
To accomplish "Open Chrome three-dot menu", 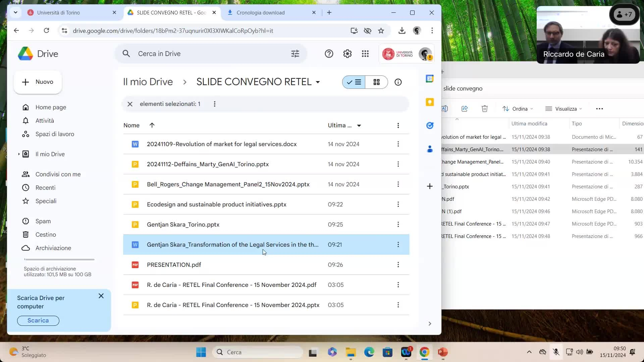I will coord(432,31).
